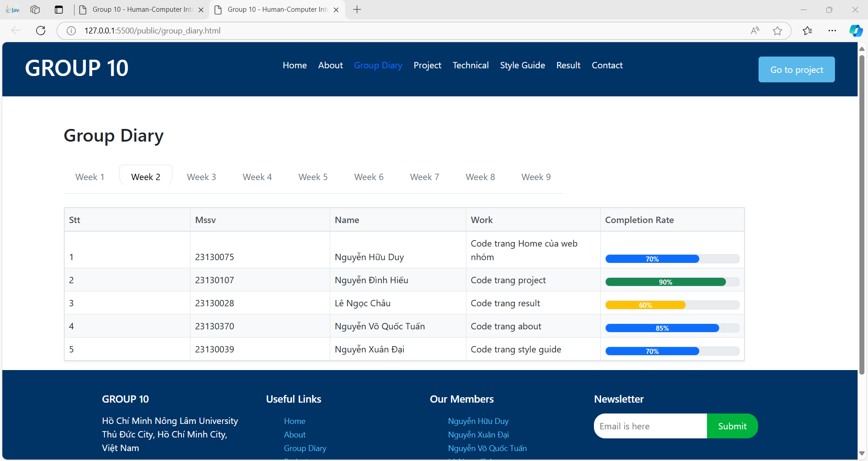The height and width of the screenshot is (461, 868).
Task: Open footer member link Nguyễn Hữu Duy
Action: 478,421
